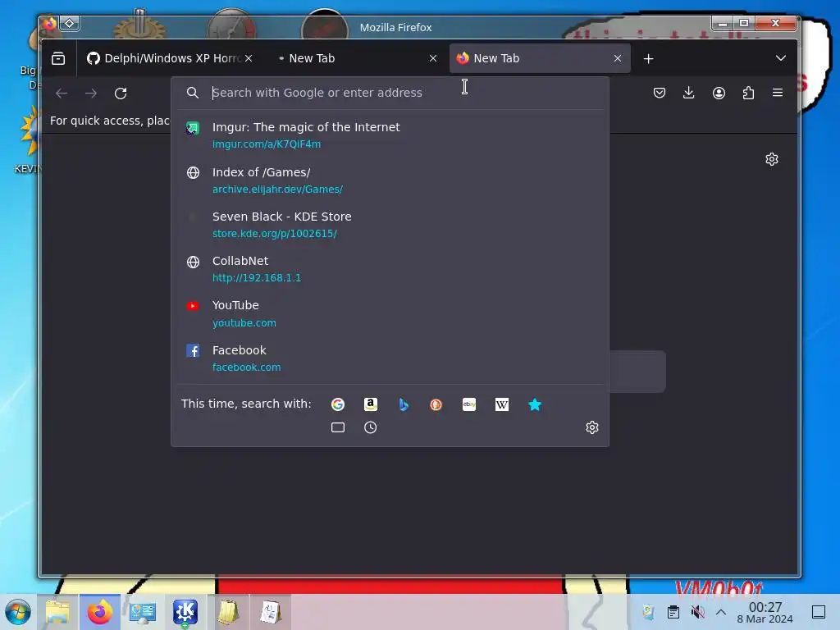Search only in History clock
This screenshot has width=840, height=630.
(x=370, y=427)
